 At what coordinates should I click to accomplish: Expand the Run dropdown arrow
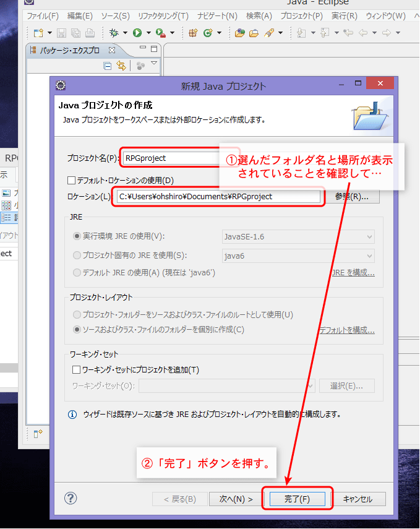tap(148, 33)
